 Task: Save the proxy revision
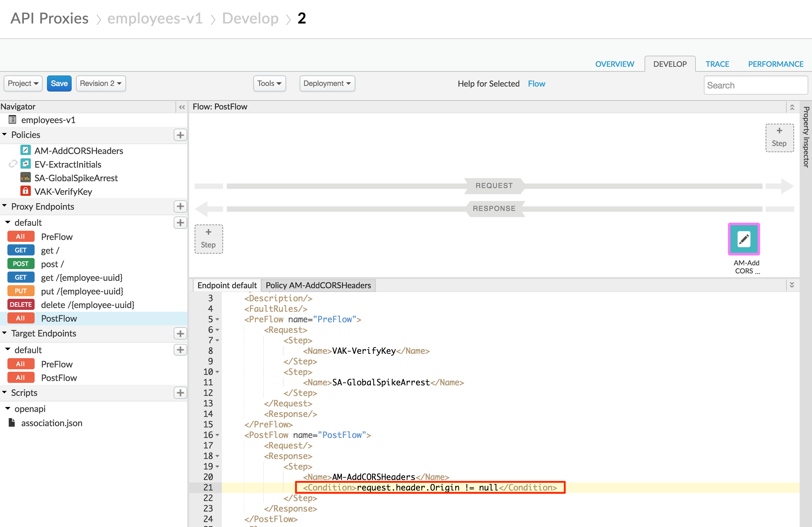[59, 84]
